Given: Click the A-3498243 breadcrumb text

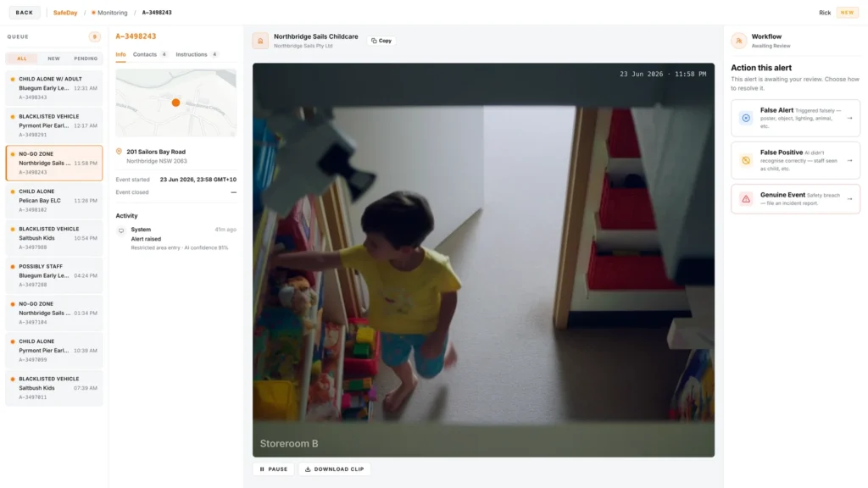Looking at the screenshot, I should tap(157, 13).
